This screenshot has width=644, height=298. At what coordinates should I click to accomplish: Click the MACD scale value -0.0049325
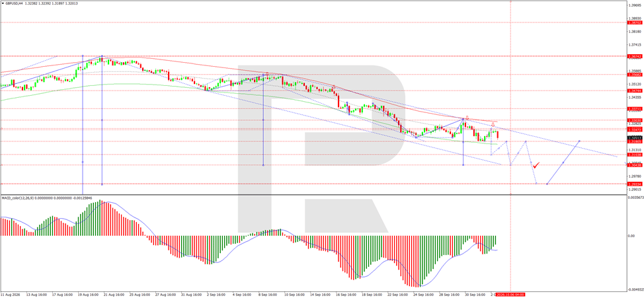[636, 289]
